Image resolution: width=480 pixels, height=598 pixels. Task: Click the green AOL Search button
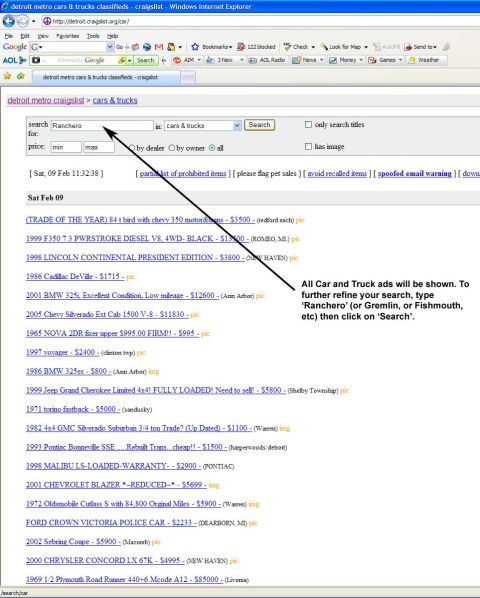pyautogui.click(x=145, y=60)
